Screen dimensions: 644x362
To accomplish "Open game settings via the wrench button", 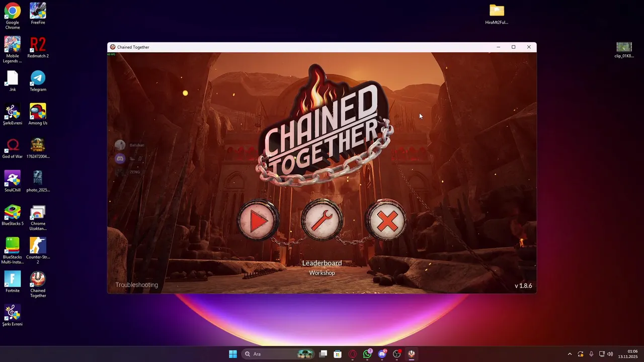I will pos(322,221).
